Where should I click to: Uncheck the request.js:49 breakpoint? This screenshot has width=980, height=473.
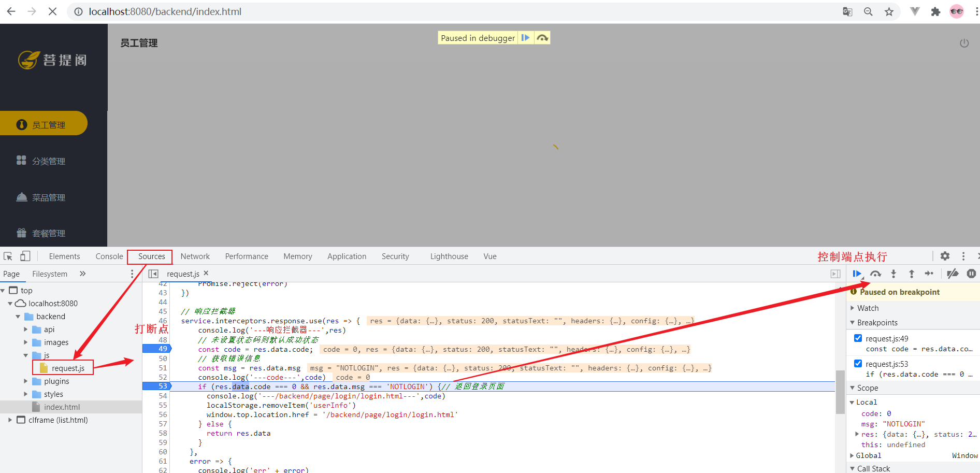pos(858,338)
